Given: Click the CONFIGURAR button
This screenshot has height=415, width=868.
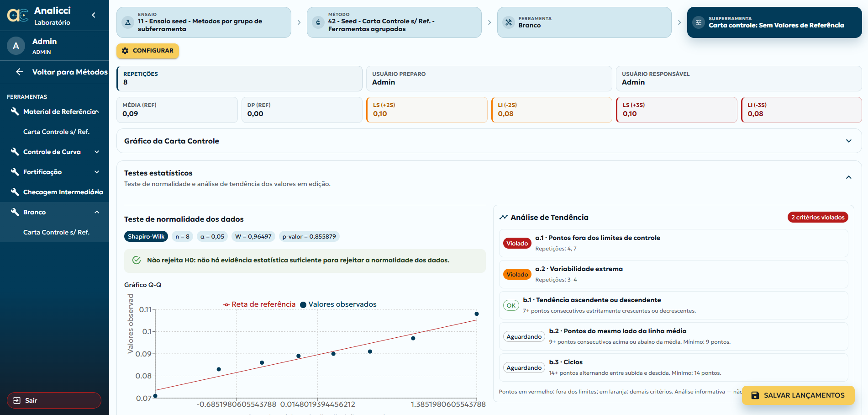Looking at the screenshot, I should [147, 51].
